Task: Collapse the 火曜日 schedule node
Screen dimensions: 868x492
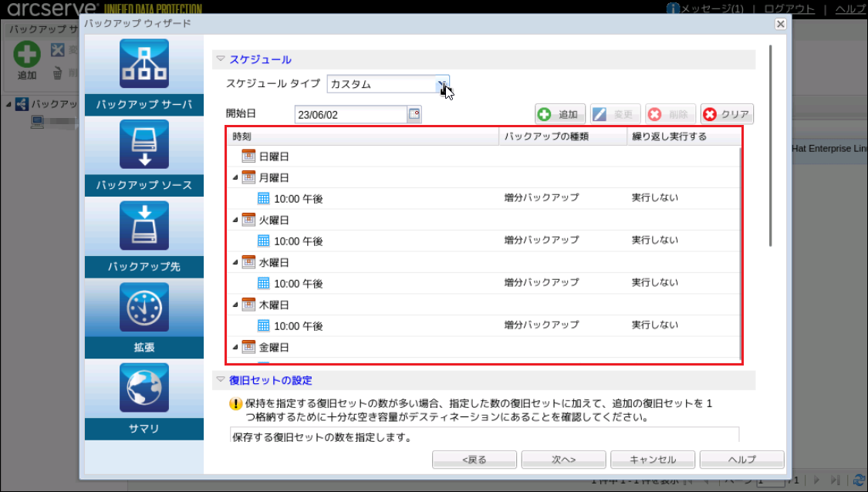Action: pos(235,220)
